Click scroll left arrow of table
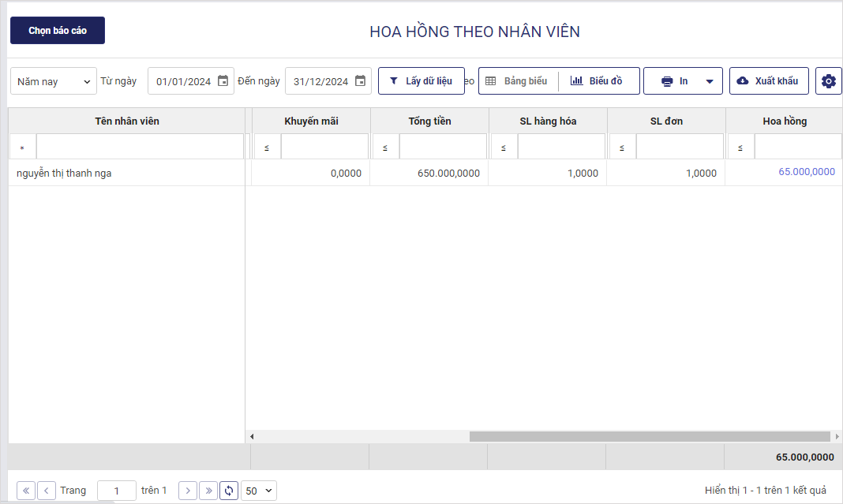This screenshot has width=843, height=504. (252, 436)
